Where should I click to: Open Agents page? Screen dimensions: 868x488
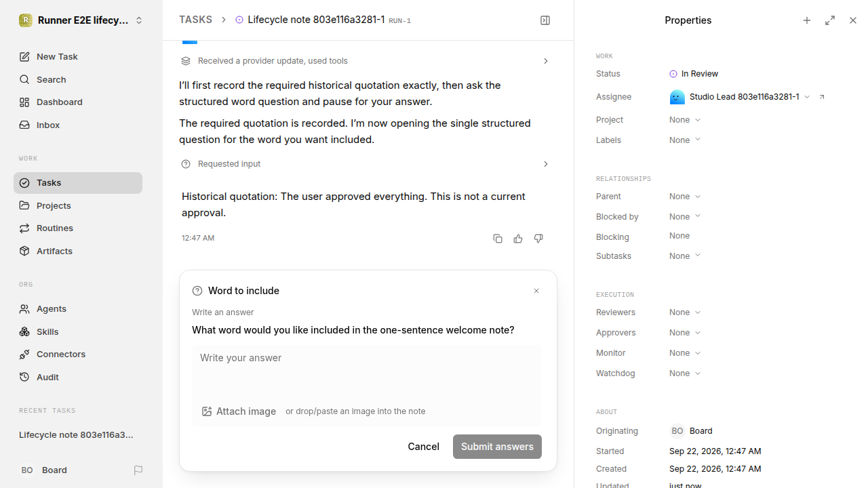[x=78, y=309]
